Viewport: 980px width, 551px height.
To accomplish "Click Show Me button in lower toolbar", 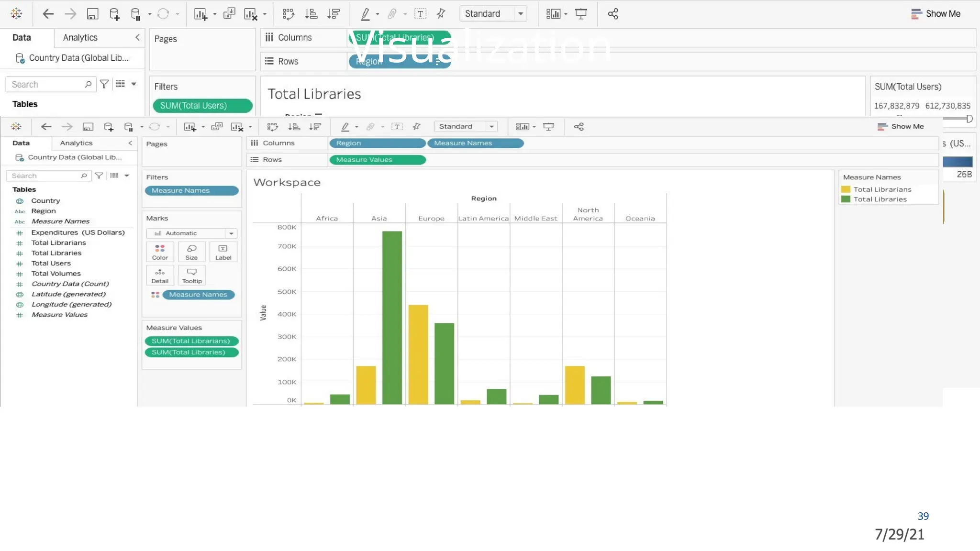I will pyautogui.click(x=901, y=127).
